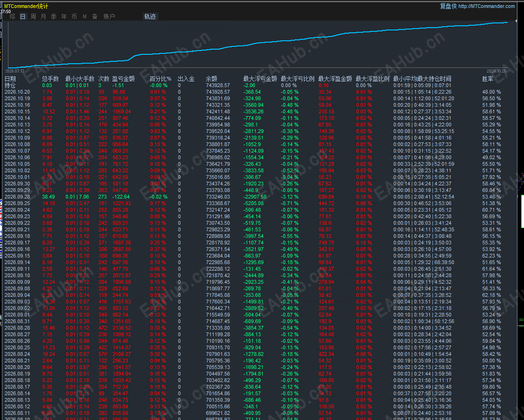Screen dimensions: 524x420
Task: Open the M tab
Action: (x=85, y=16)
